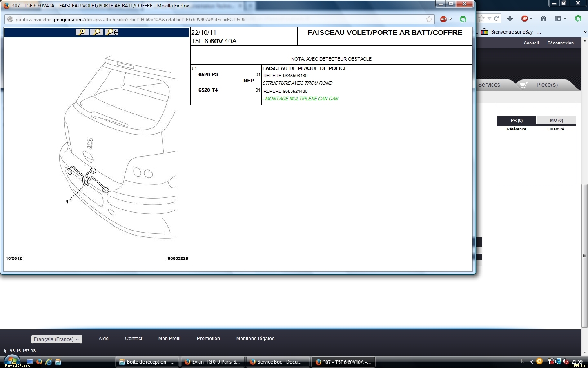
Task: Switch to the MO (0) tab
Action: [556, 121]
